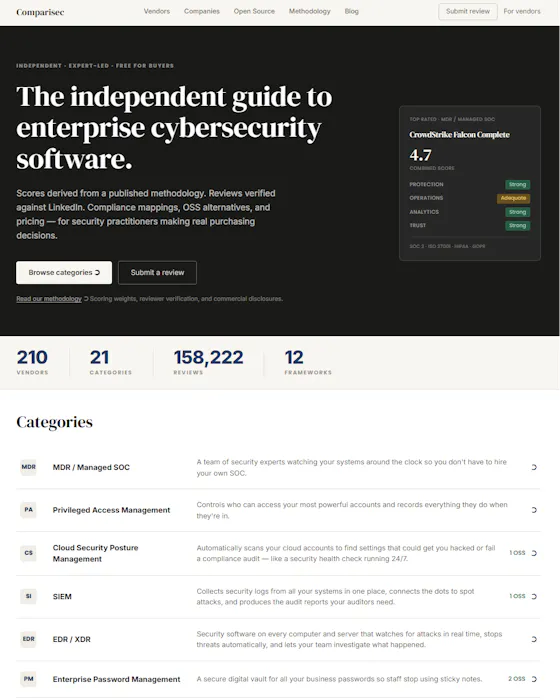The image size is (560, 700).
Task: Go to the Companies nav item
Action: [x=202, y=11]
